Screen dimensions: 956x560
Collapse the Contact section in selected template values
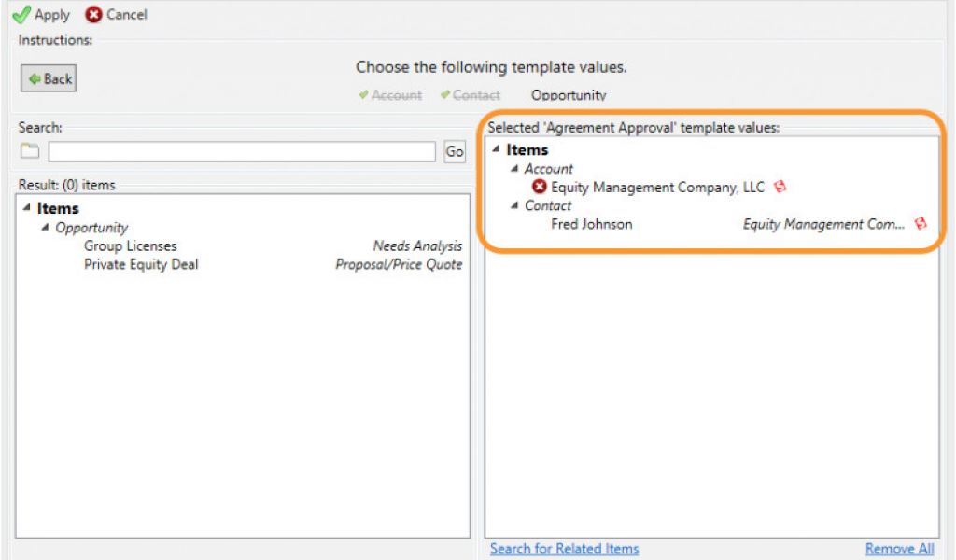[x=516, y=206]
